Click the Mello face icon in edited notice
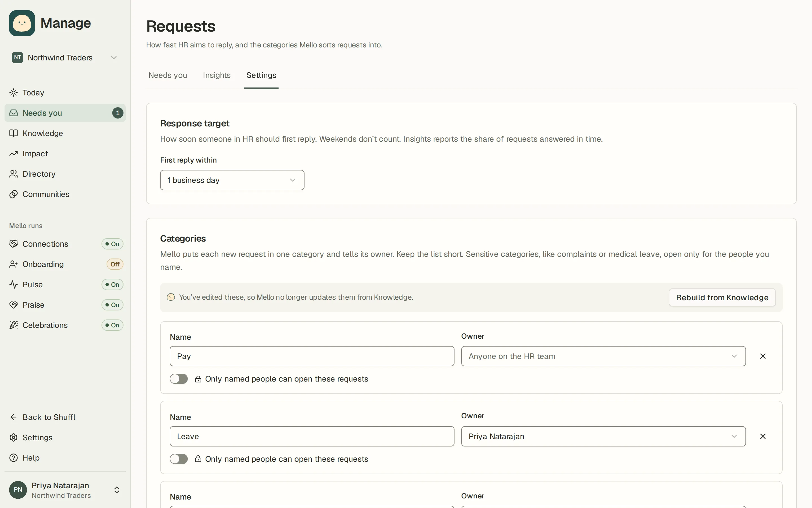 click(171, 297)
